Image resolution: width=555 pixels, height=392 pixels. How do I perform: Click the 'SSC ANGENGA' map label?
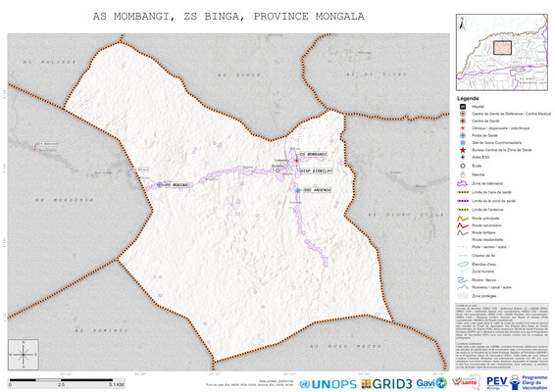pos(318,190)
